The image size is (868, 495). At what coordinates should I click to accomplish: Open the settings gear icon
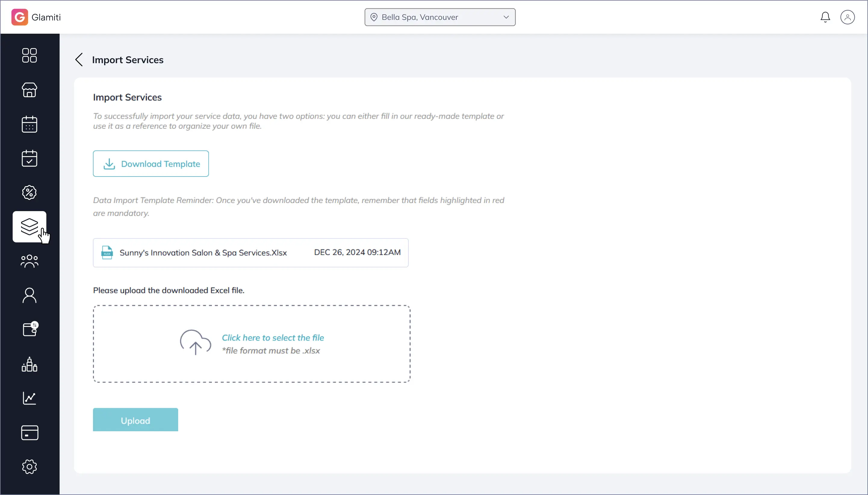pos(29,467)
